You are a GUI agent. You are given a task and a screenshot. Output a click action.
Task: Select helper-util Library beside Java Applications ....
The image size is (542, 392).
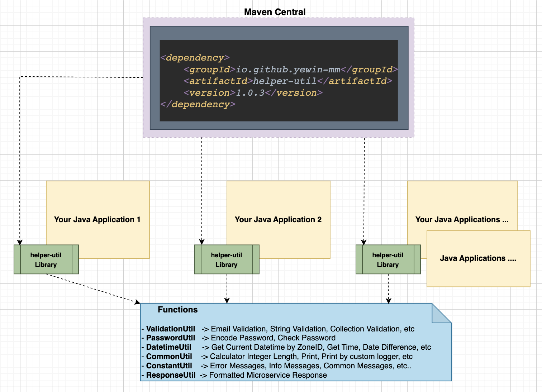pyautogui.click(x=388, y=259)
